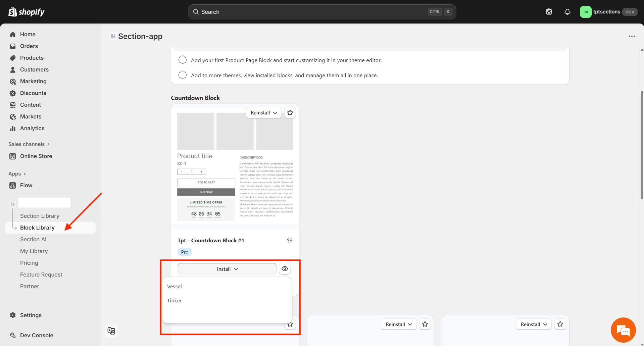This screenshot has height=346, width=644.
Task: Select Block Library in app navigation
Action: [x=50, y=228]
